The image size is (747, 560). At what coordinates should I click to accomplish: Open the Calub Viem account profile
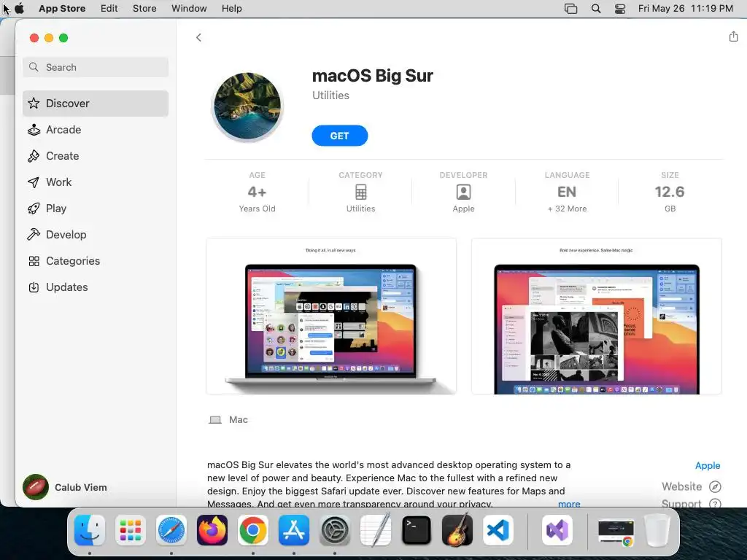pyautogui.click(x=65, y=487)
